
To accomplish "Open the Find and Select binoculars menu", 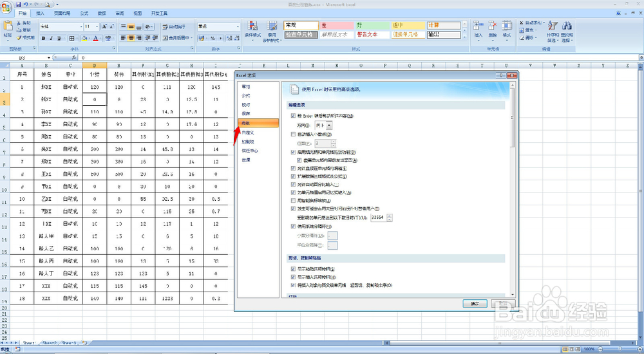I will click(x=567, y=32).
